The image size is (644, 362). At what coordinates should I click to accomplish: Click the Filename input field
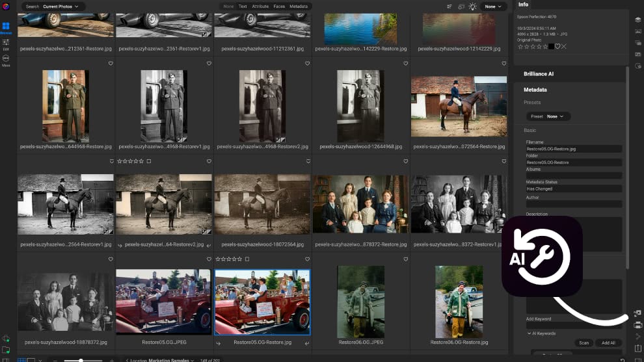(574, 149)
